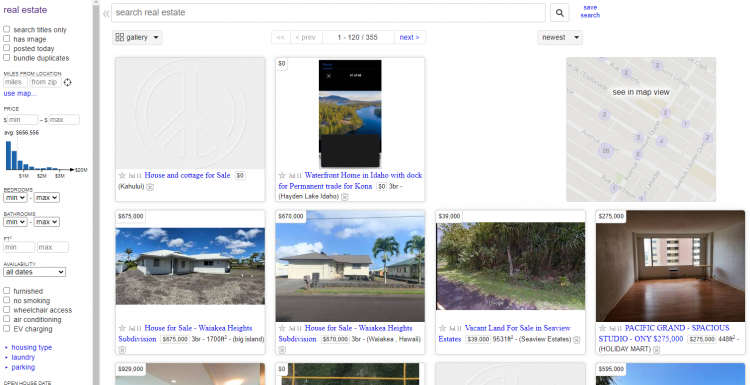Star the Vacant Land in Seaview Estates listing
Image resolution: width=750 pixels, height=385 pixels.
coord(442,329)
